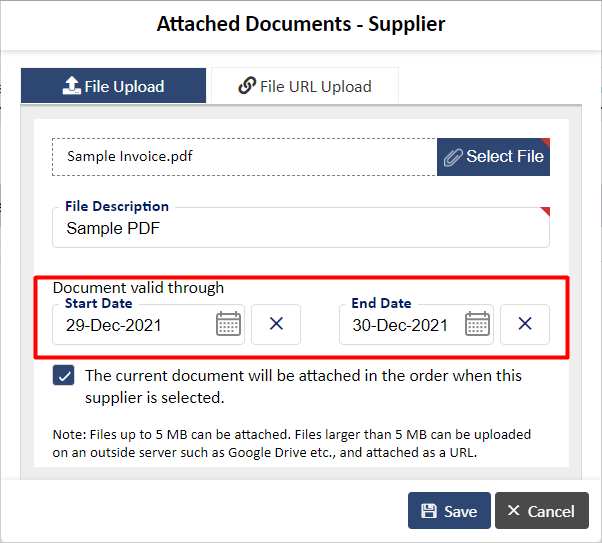The width and height of the screenshot is (602, 543).
Task: Click the paperclip icon on Select File
Action: click(x=453, y=157)
